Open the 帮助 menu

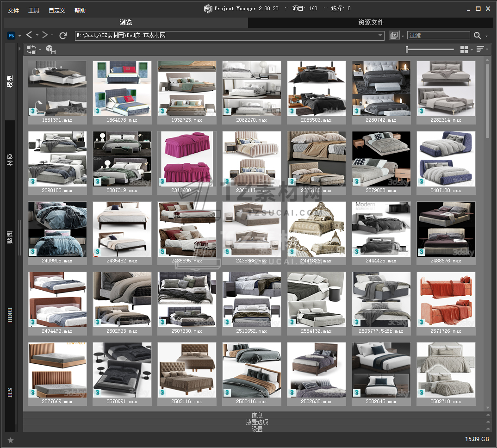[80, 11]
